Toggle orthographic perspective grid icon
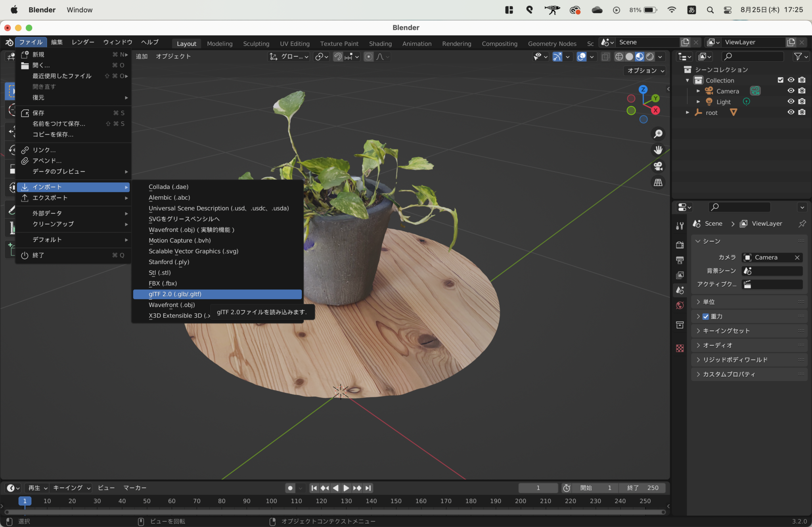812x527 pixels. [658, 182]
